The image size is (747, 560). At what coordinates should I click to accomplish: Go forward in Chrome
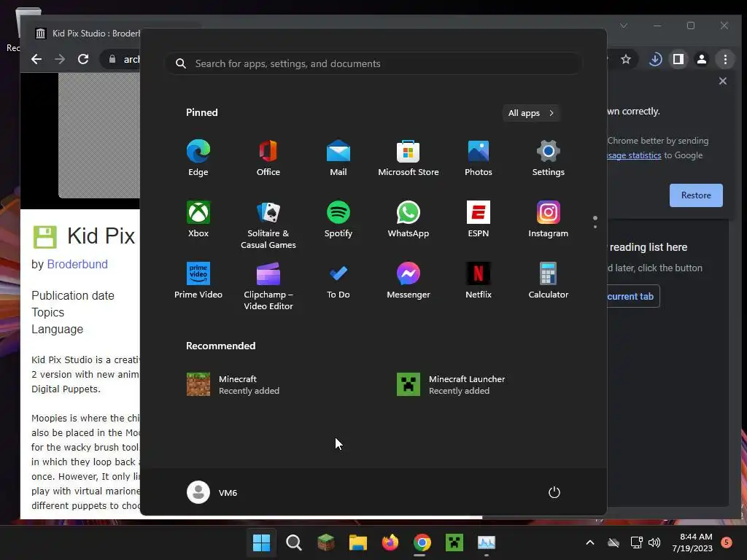(60, 59)
